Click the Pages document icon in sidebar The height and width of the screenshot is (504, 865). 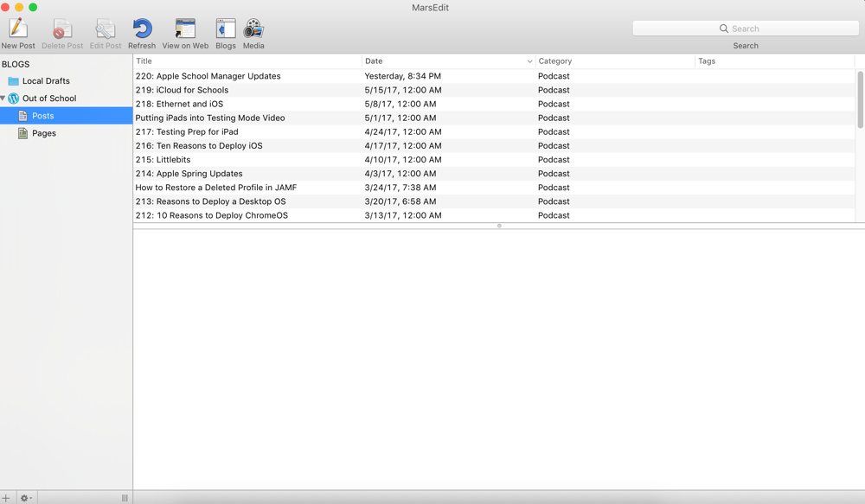(22, 133)
